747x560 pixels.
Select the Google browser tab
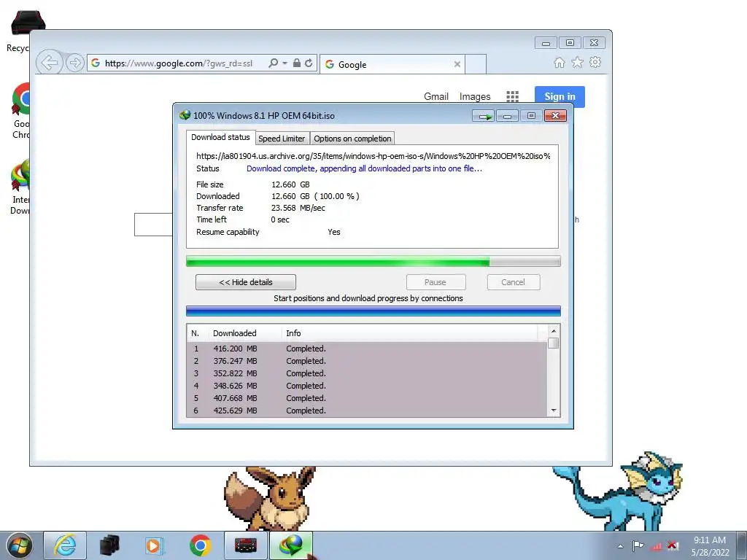(392, 64)
